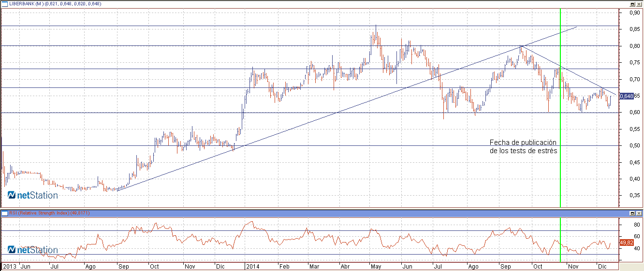Click the last Dic label on time axis
The height and width of the screenshot is (271, 644).
coord(602,266)
